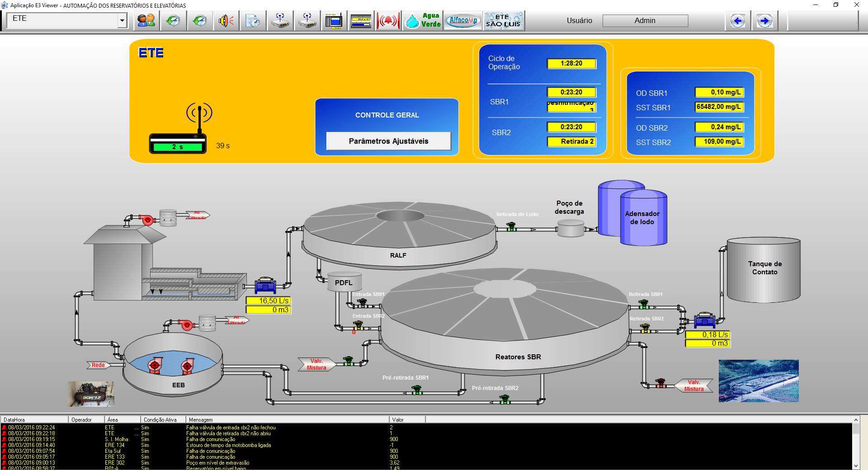The image size is (868, 470).
Task: Toggle the Entrada SBR1 valve
Action: (362, 303)
